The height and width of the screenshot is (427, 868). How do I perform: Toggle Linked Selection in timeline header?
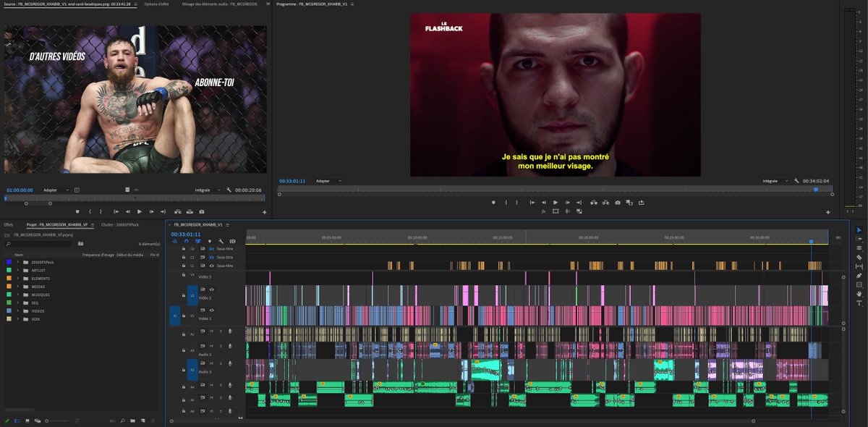(197, 241)
